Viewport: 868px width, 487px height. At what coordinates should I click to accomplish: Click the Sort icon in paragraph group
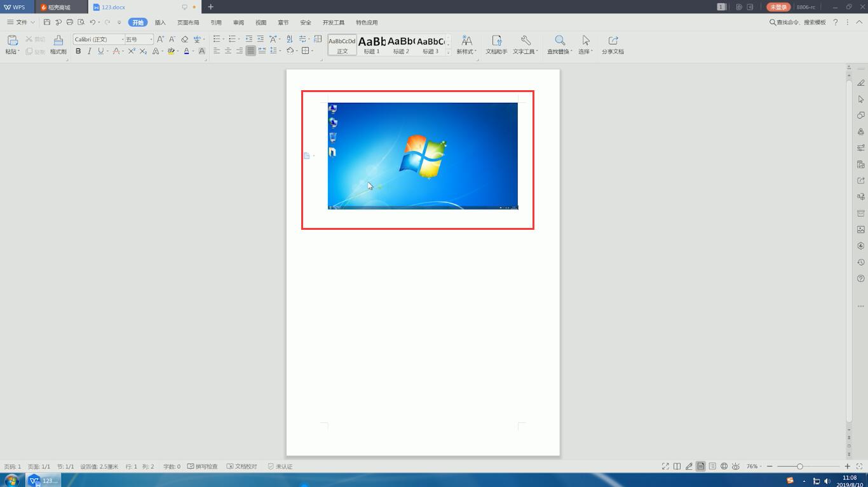click(x=290, y=39)
